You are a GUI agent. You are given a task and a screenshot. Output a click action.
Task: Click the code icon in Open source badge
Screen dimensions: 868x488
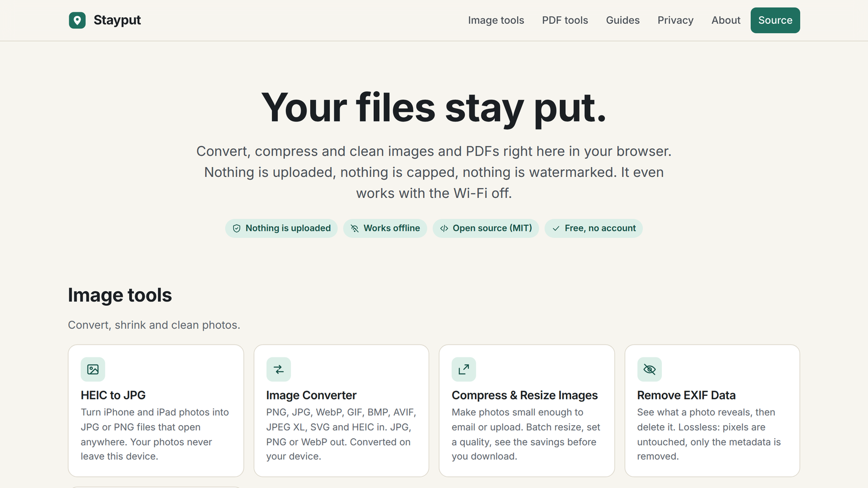click(444, 228)
